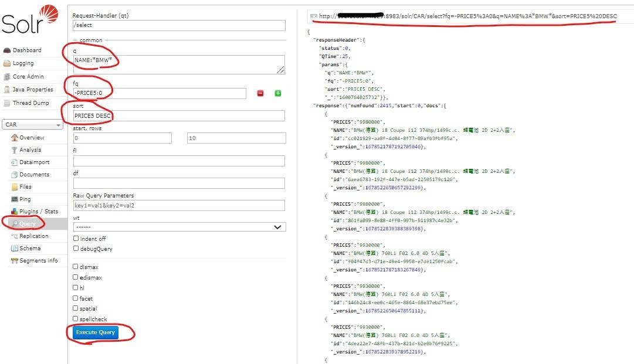
Task: Enable the dismax checkbox
Action: click(75, 267)
